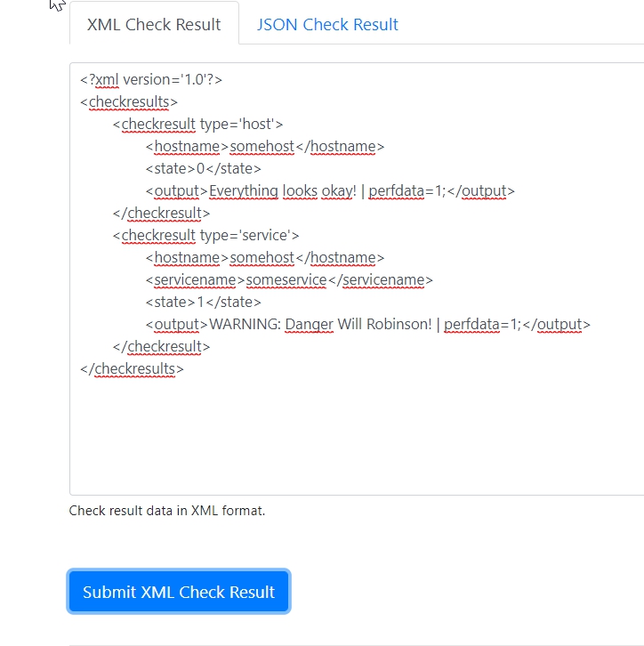Click 'somehost' in the host checkresult block
The width and height of the screenshot is (644, 646).
point(262,147)
